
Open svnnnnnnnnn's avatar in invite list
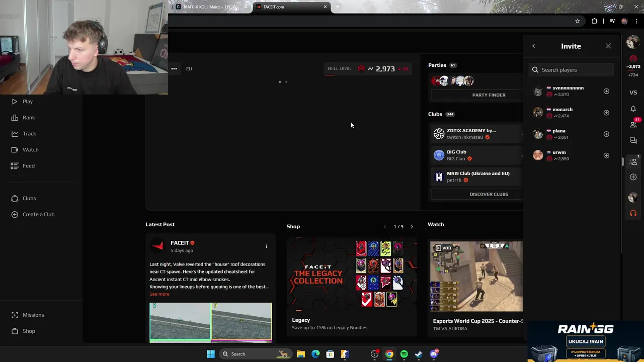tap(538, 91)
